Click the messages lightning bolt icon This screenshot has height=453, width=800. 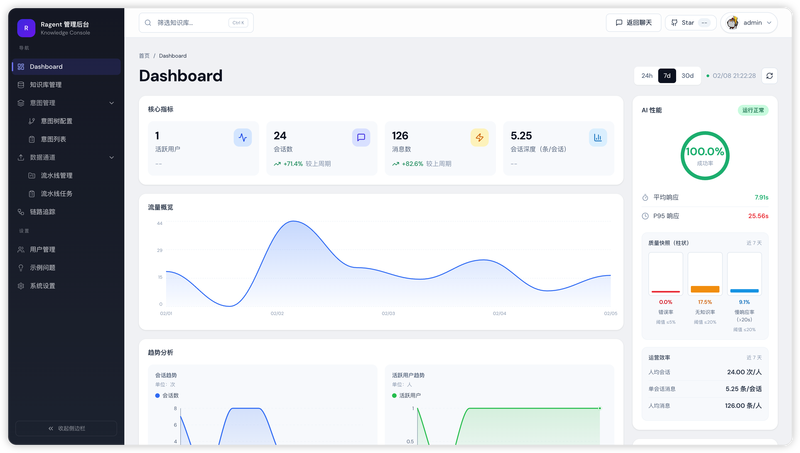(480, 137)
